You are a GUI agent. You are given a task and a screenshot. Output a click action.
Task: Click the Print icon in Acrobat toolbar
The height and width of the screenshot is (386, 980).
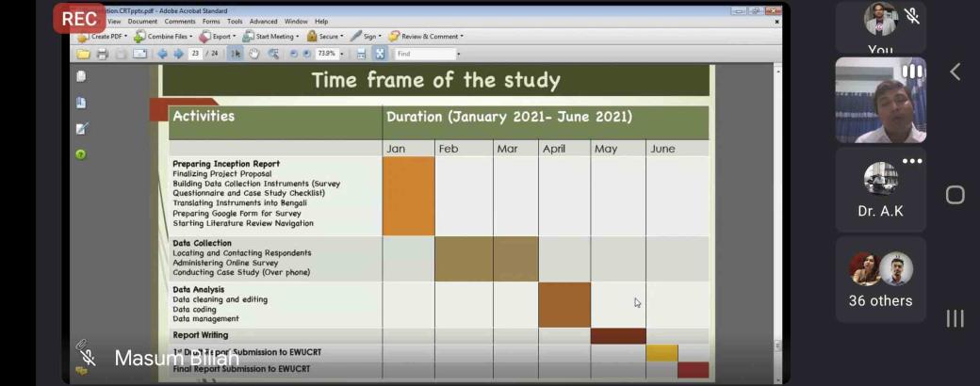coord(102,55)
